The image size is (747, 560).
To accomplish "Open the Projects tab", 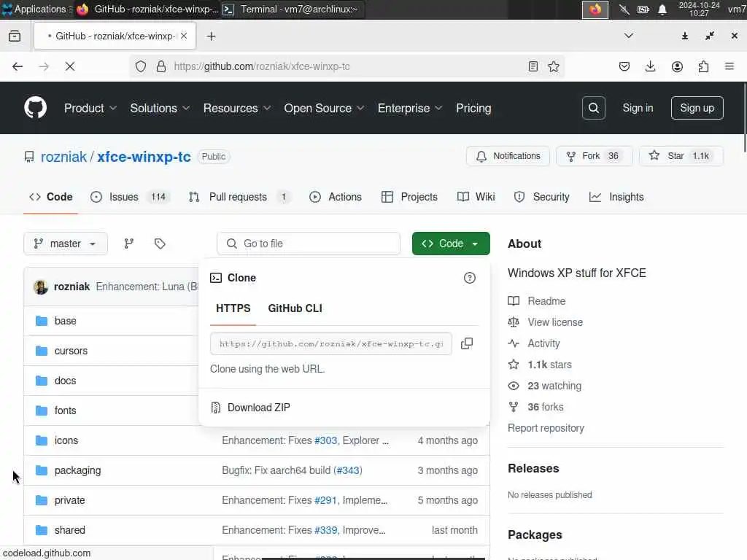I will (410, 197).
